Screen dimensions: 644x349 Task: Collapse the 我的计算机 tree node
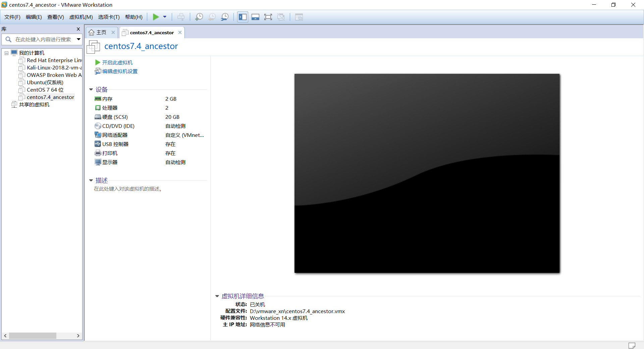[6, 53]
